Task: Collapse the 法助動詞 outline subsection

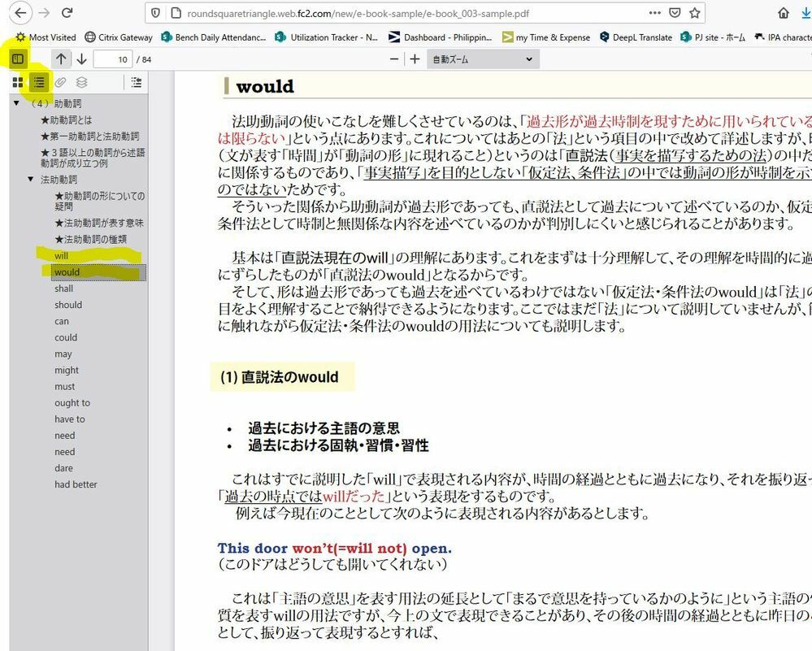Action: (x=31, y=179)
